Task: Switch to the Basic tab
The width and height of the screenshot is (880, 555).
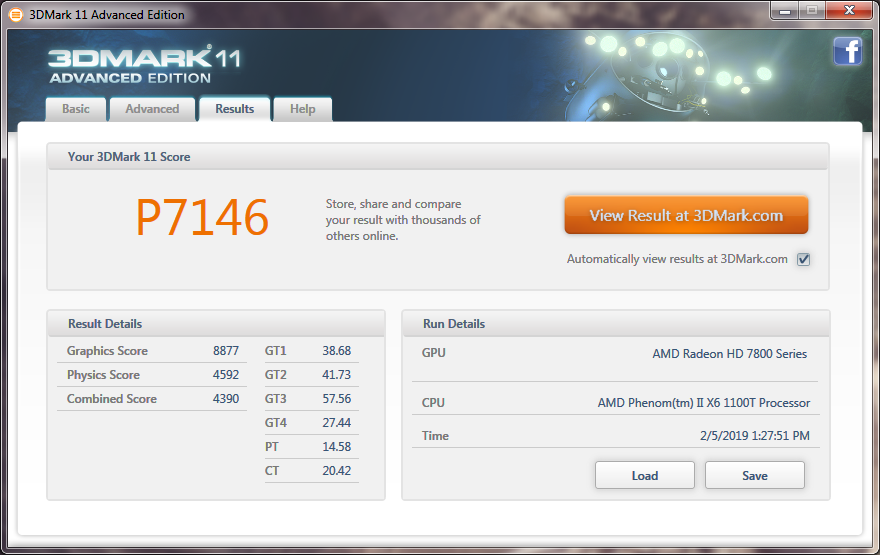Action: (x=76, y=109)
